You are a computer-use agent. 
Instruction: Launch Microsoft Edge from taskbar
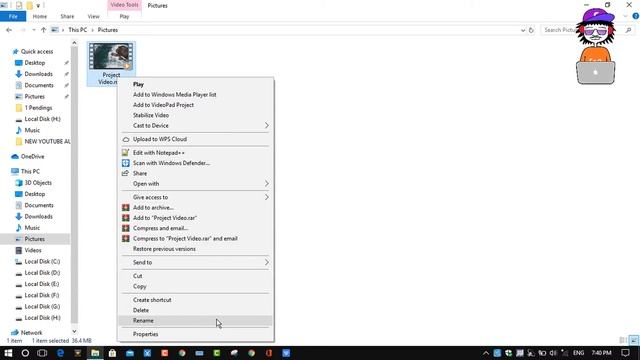[60, 353]
